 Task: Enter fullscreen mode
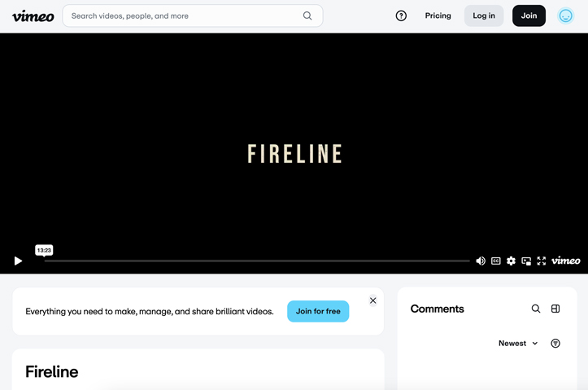pyautogui.click(x=542, y=261)
